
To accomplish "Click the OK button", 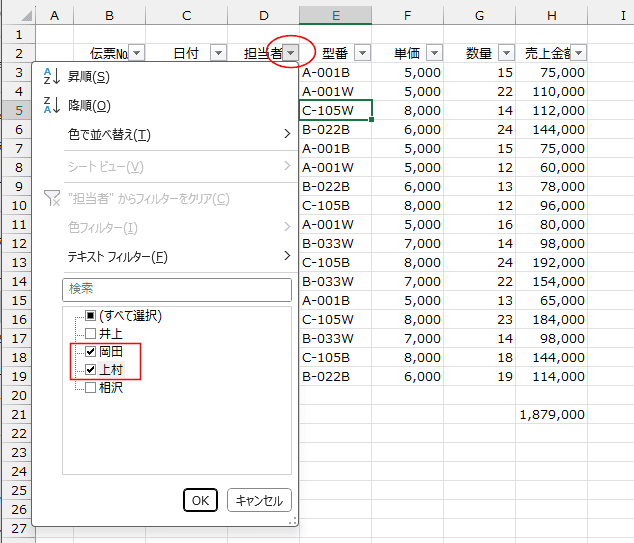I will coord(200,500).
